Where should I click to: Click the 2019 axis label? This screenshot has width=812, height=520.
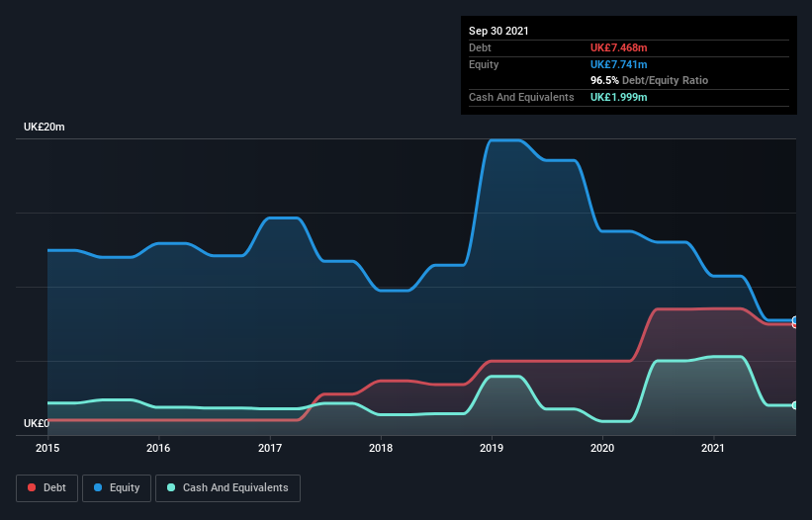[492, 448]
